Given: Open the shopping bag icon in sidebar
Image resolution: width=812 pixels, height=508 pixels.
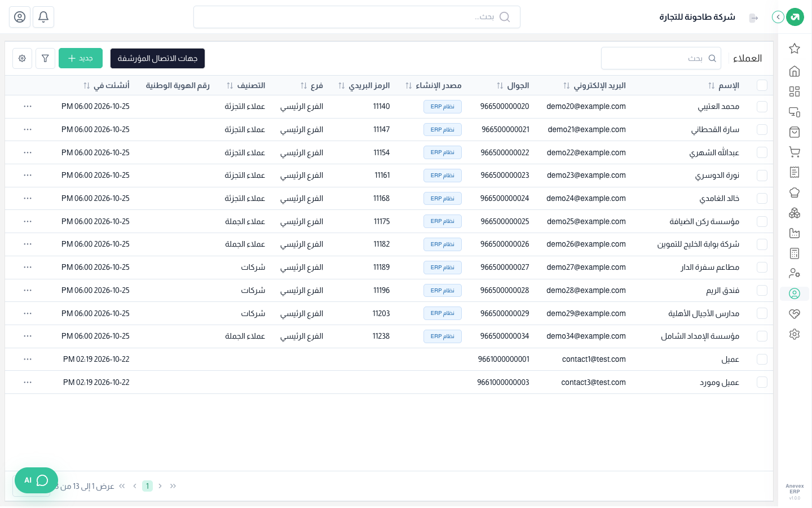Looking at the screenshot, I should 795,132.
